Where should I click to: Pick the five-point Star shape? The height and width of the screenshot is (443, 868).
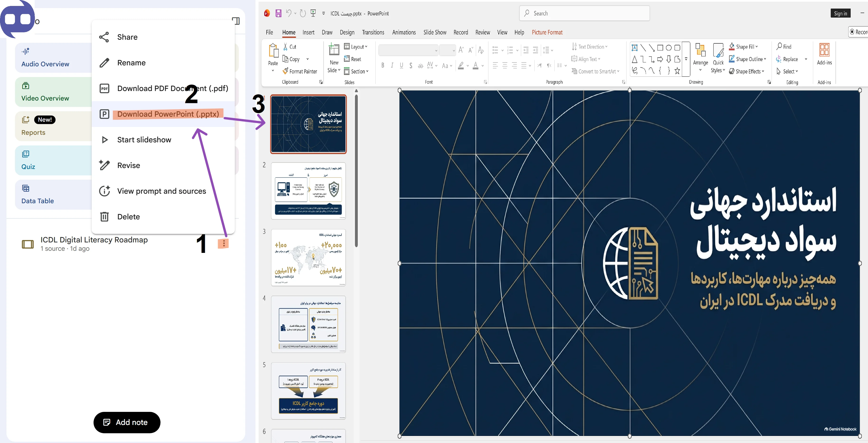(677, 71)
